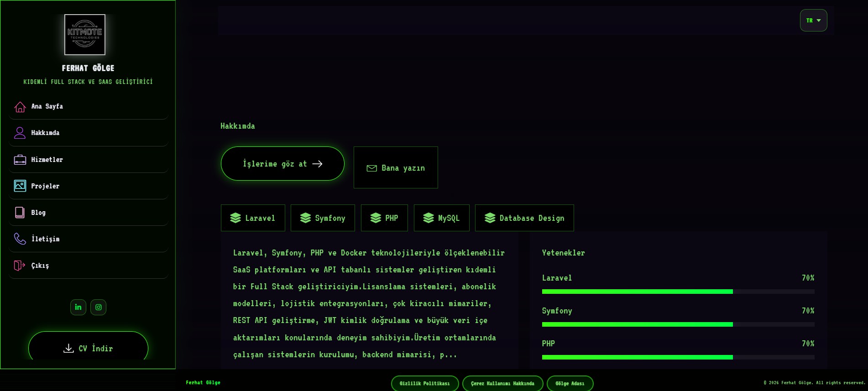
Task: Select the Symfony technology tag
Action: (x=323, y=218)
